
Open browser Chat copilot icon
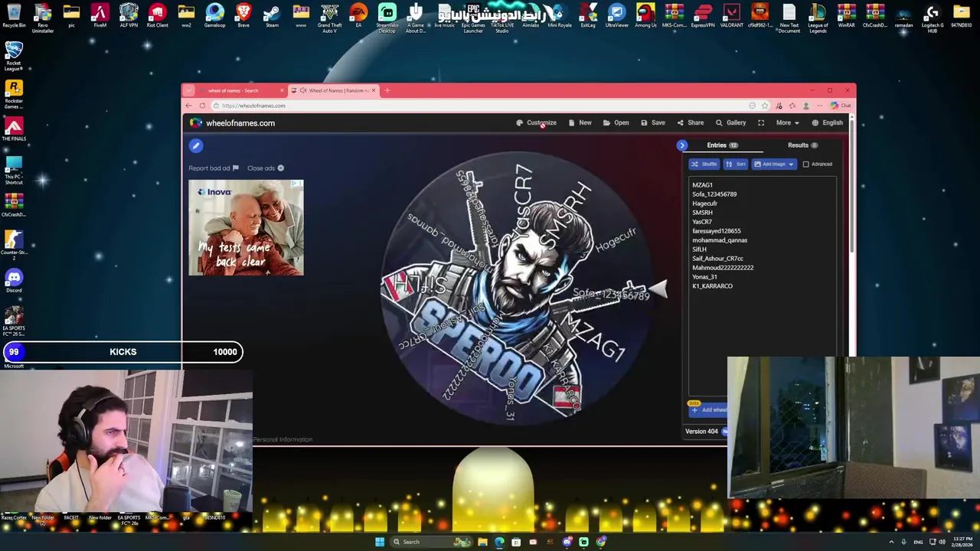click(840, 106)
